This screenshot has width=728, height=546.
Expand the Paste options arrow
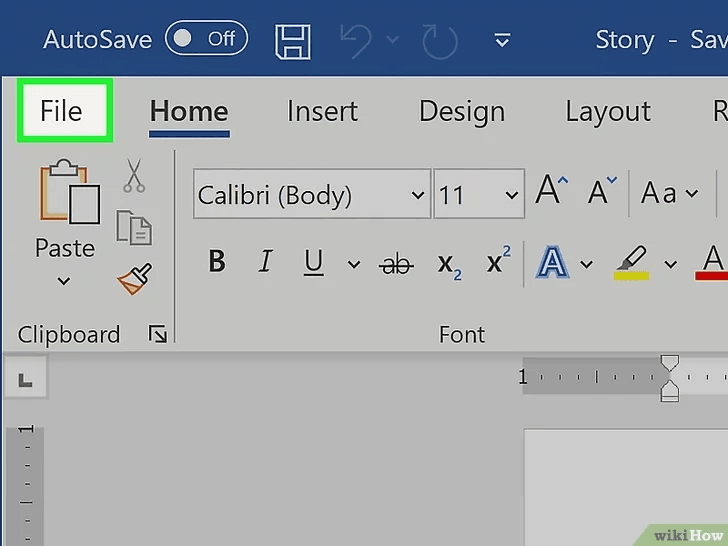[x=64, y=281]
